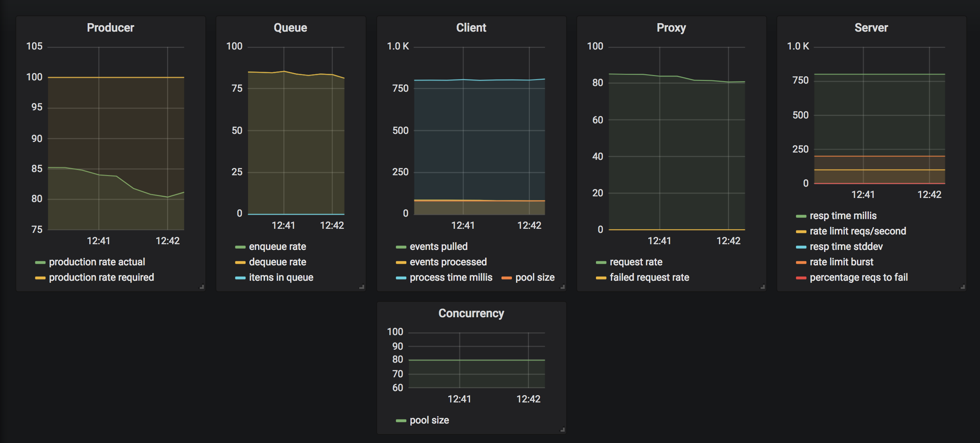The image size is (980, 443).
Task: Open the Concurrency panel title menu
Action: click(x=471, y=313)
